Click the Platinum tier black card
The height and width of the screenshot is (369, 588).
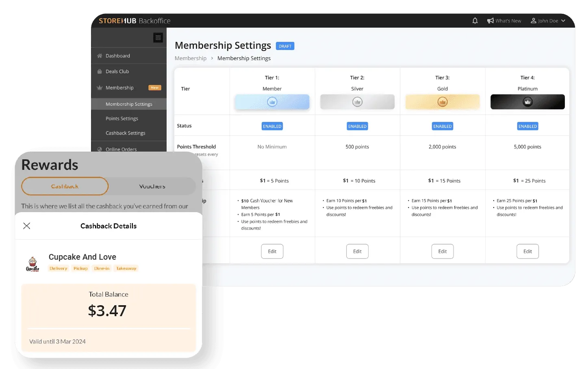527,102
